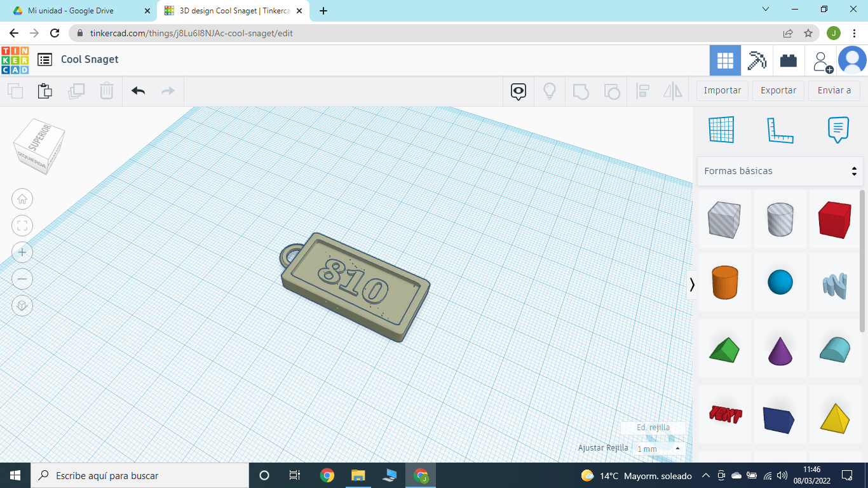This screenshot has height=488, width=868.
Task: Click the Ungroup shapes icon
Action: [611, 91]
